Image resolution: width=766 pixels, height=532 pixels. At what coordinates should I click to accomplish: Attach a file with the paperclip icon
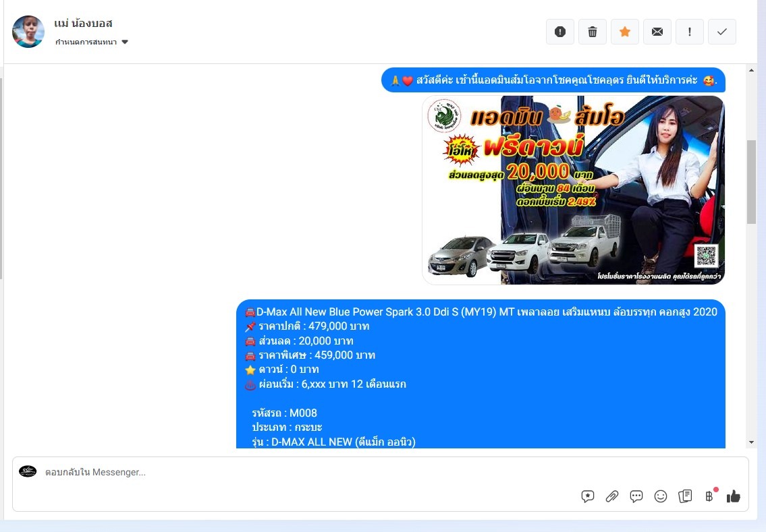pos(612,496)
